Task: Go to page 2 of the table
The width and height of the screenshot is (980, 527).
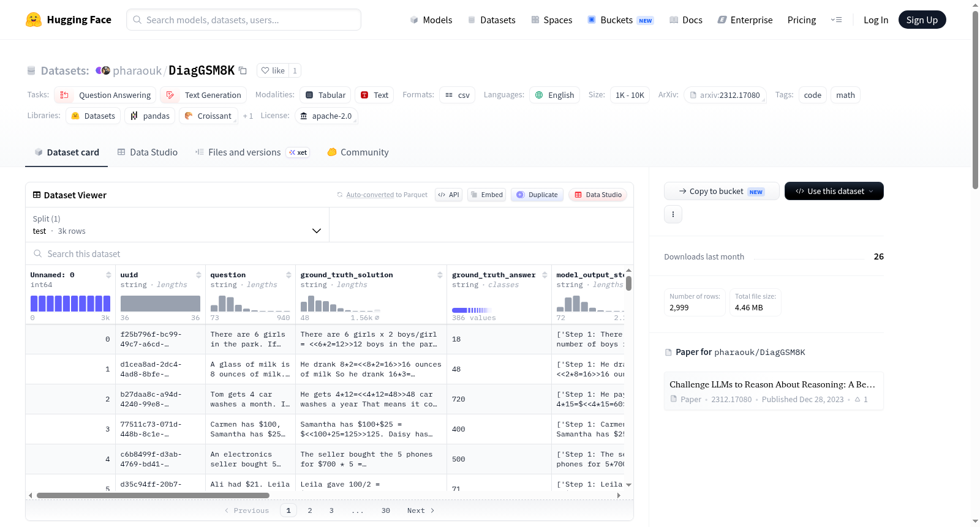Action: [310, 510]
